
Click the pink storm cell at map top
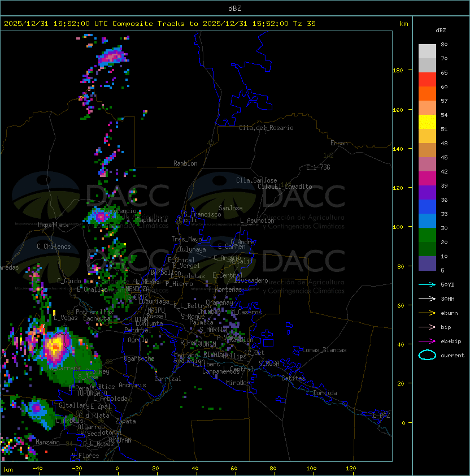pos(111,56)
